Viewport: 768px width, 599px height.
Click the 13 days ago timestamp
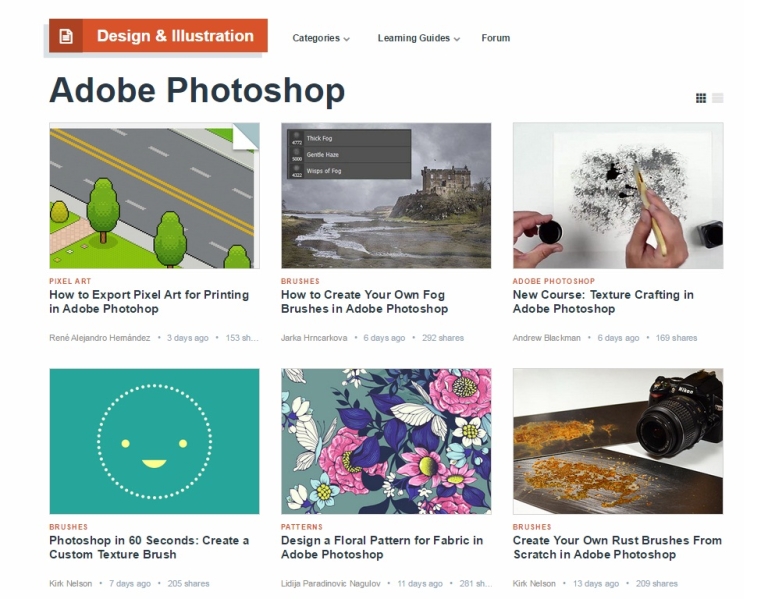[x=596, y=584]
